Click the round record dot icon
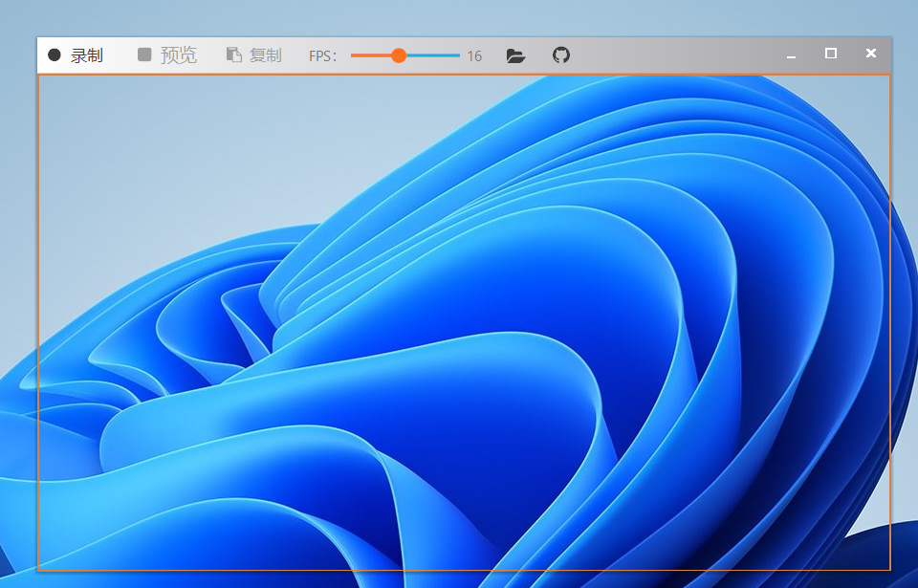918x588 pixels. point(55,55)
